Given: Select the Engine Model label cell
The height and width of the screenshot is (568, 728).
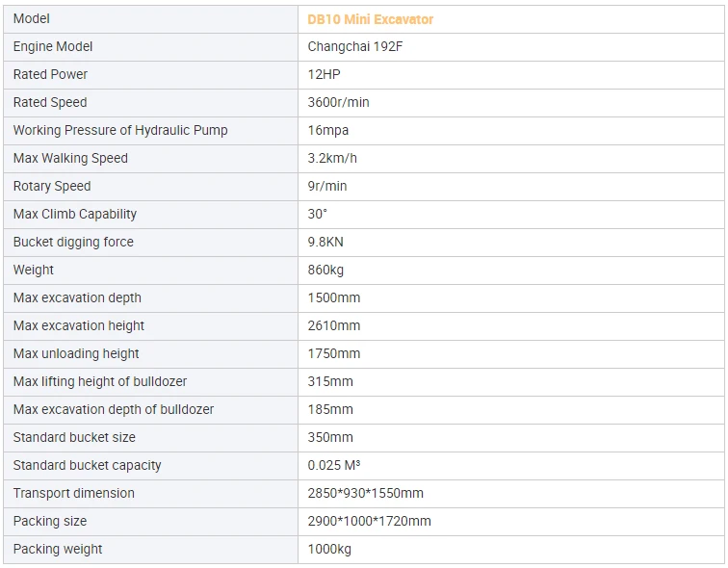Looking at the screenshot, I should [x=150, y=47].
